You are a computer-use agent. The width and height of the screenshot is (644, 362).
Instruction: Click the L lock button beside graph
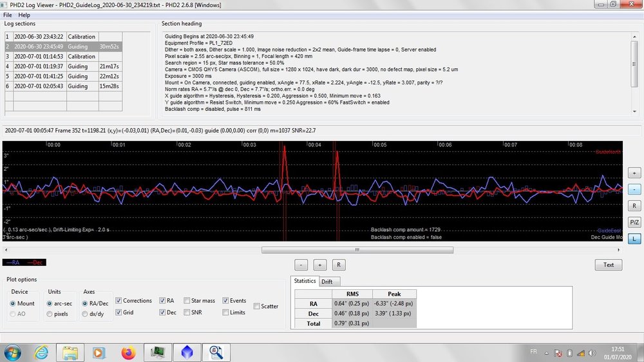click(x=634, y=239)
